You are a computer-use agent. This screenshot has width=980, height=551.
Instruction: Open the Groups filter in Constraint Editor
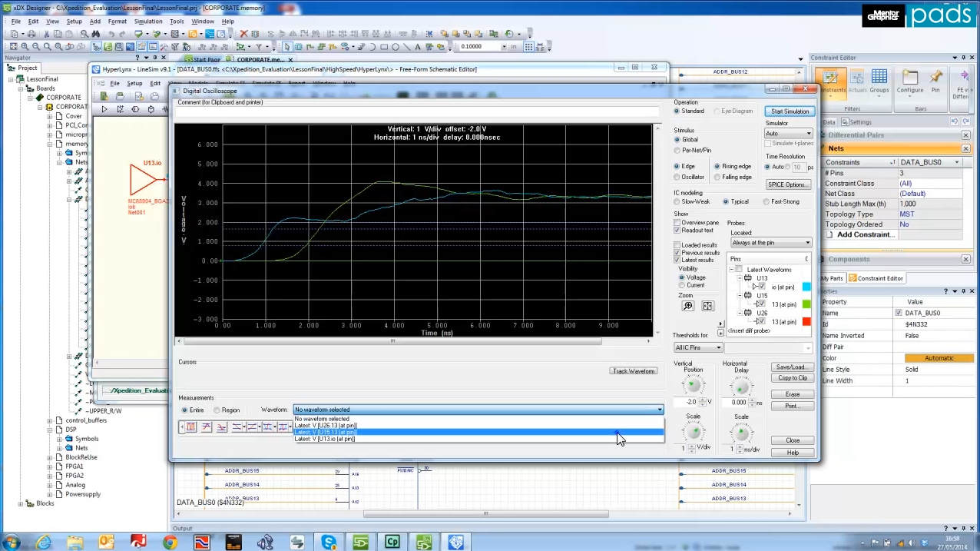[879, 81]
